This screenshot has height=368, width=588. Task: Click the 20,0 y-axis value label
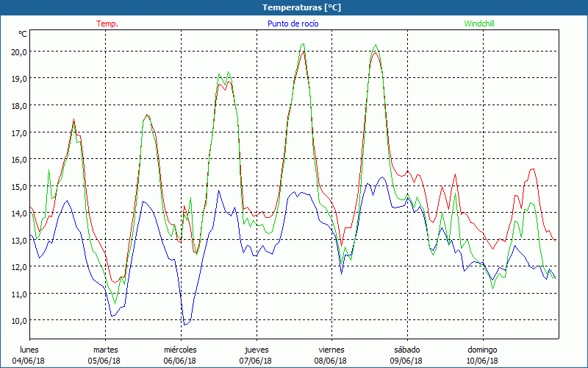pyautogui.click(x=18, y=52)
